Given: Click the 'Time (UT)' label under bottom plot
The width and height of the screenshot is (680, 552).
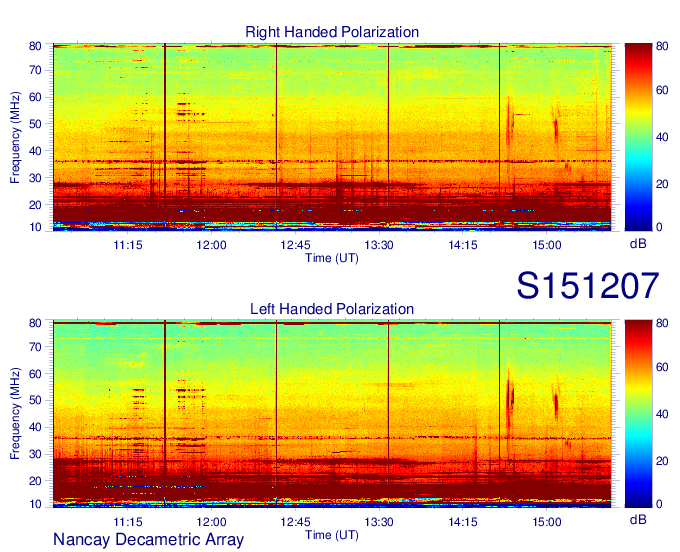Looking at the screenshot, I should [332, 535].
